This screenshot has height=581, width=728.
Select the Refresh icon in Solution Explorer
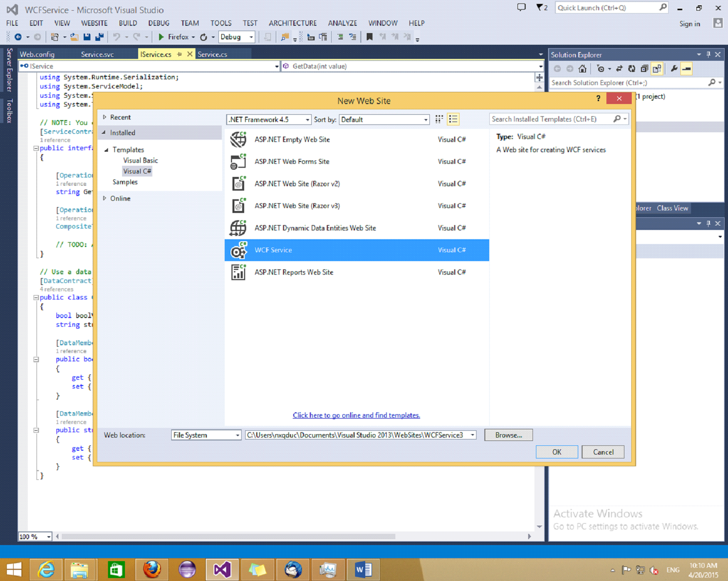[632, 69]
